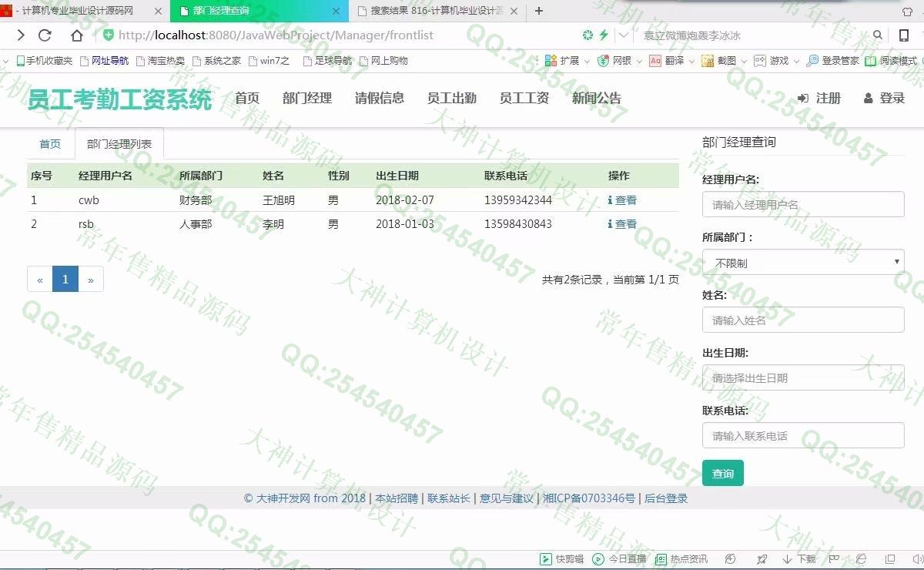The width and height of the screenshot is (924, 570).
Task: Go to next page with » button
Action: tap(91, 280)
